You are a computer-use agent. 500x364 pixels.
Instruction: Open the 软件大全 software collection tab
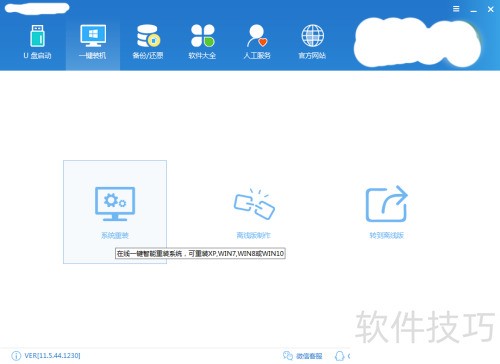(x=202, y=42)
